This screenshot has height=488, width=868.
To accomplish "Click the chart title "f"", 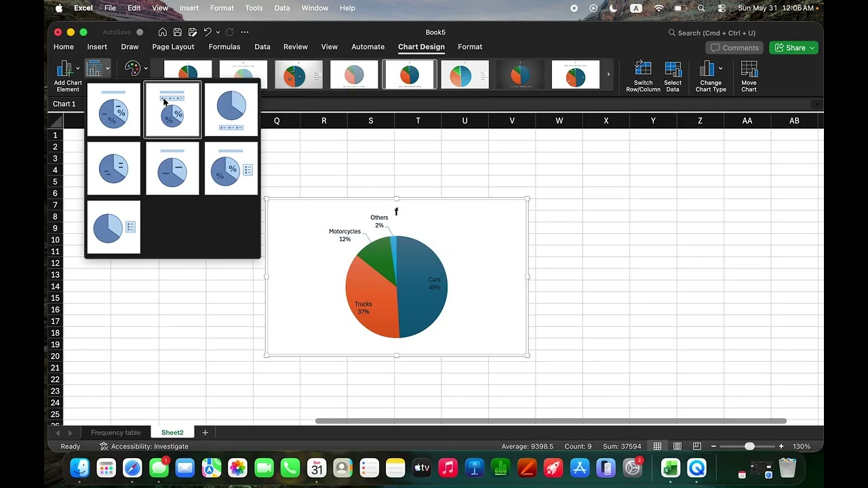I will (396, 212).
